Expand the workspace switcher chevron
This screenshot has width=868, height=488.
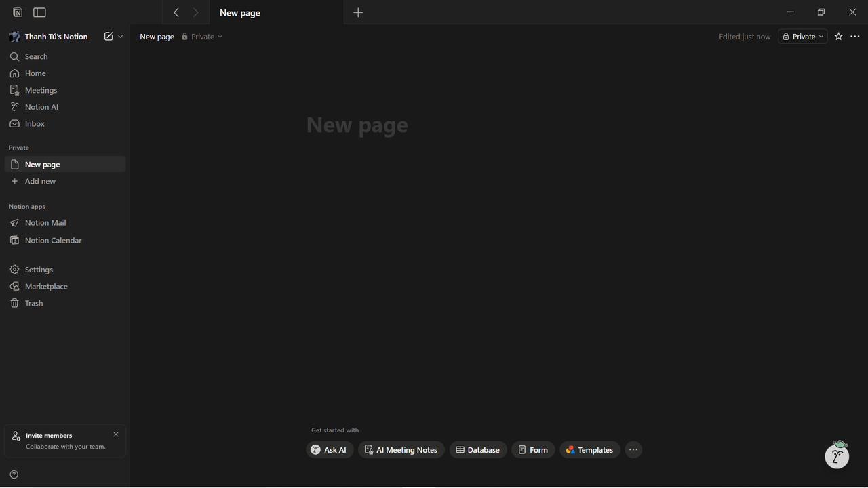[x=121, y=37]
